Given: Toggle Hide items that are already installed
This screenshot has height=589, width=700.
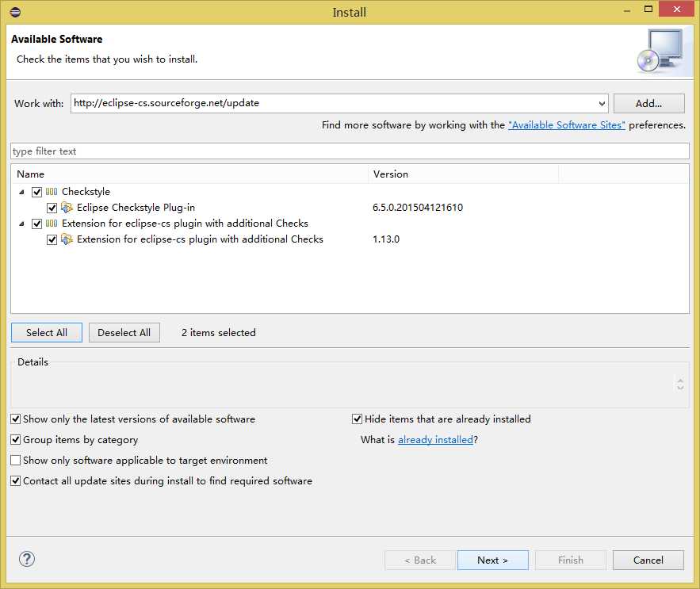Looking at the screenshot, I should [x=357, y=419].
